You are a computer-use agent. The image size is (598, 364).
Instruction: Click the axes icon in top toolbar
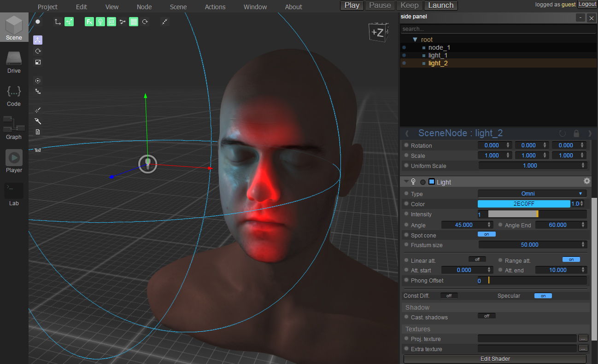tap(58, 22)
